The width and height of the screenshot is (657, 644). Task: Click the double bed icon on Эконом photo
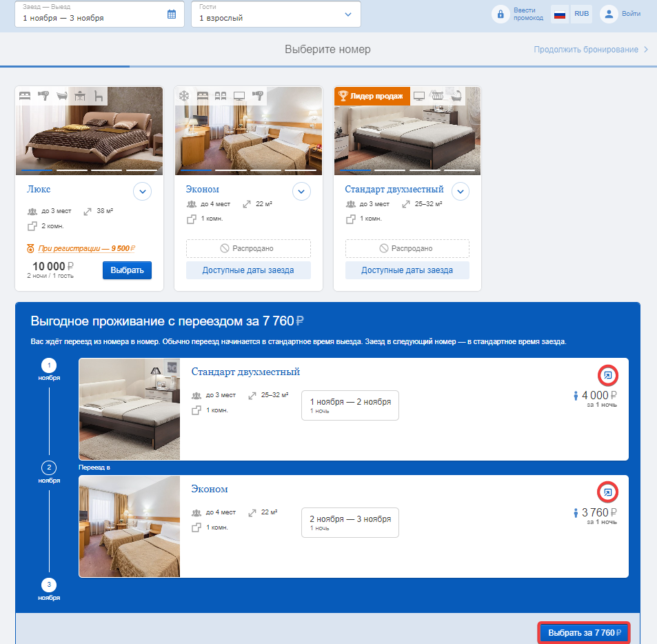[x=203, y=96]
